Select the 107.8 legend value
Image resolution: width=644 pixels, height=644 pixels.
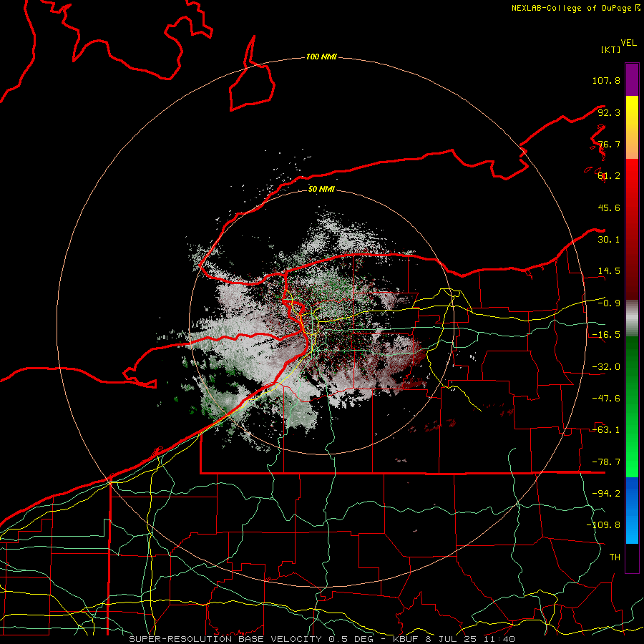[606, 80]
